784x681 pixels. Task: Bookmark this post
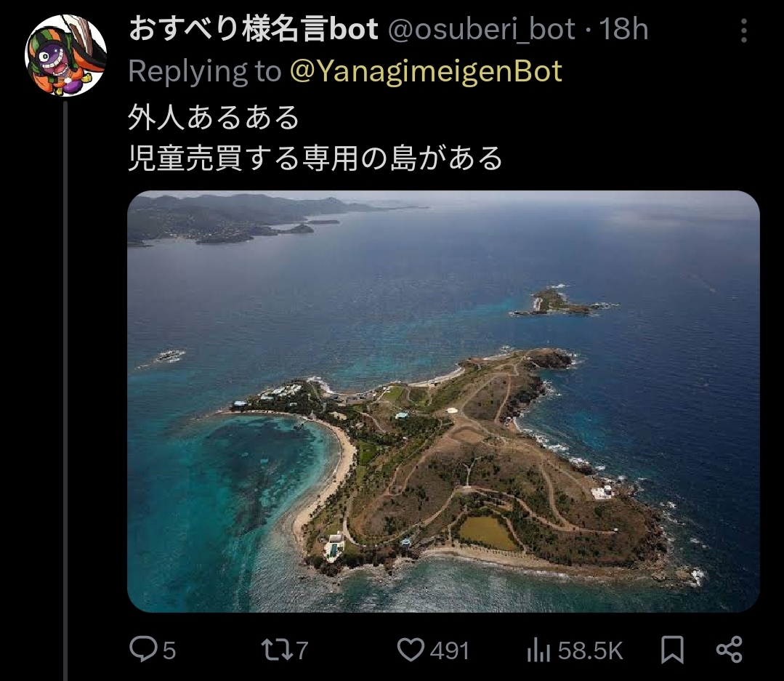click(672, 650)
